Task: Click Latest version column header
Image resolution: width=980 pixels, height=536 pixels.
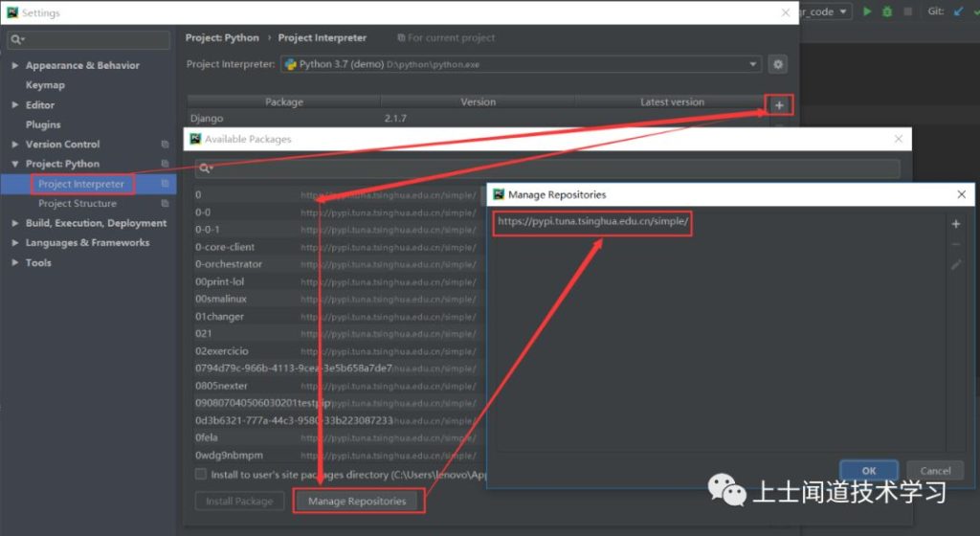Action: pyautogui.click(x=672, y=101)
